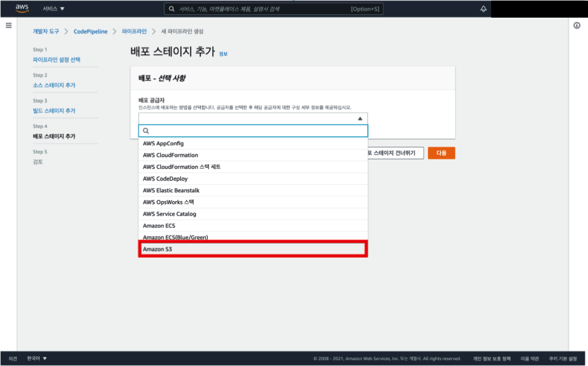Select AWS CodeDeploy option
The height and width of the screenshot is (366, 588).
pyautogui.click(x=253, y=179)
